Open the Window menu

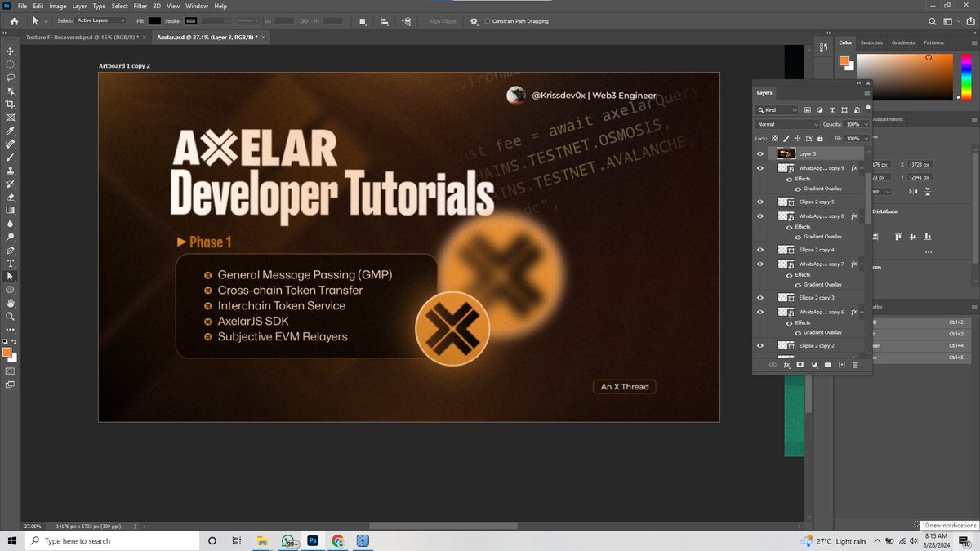pos(197,6)
